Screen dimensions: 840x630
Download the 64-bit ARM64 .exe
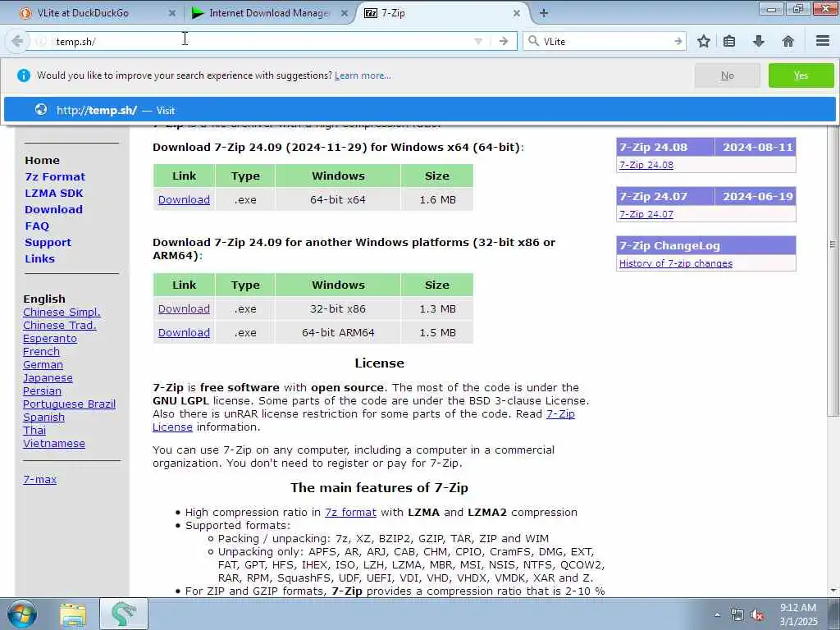click(184, 333)
